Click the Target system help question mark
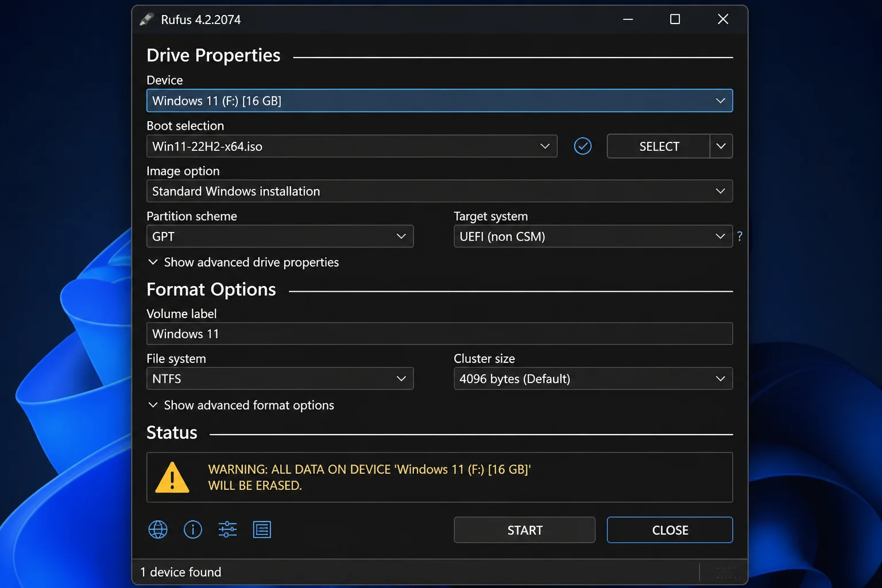Image resolution: width=882 pixels, height=588 pixels. (x=740, y=236)
